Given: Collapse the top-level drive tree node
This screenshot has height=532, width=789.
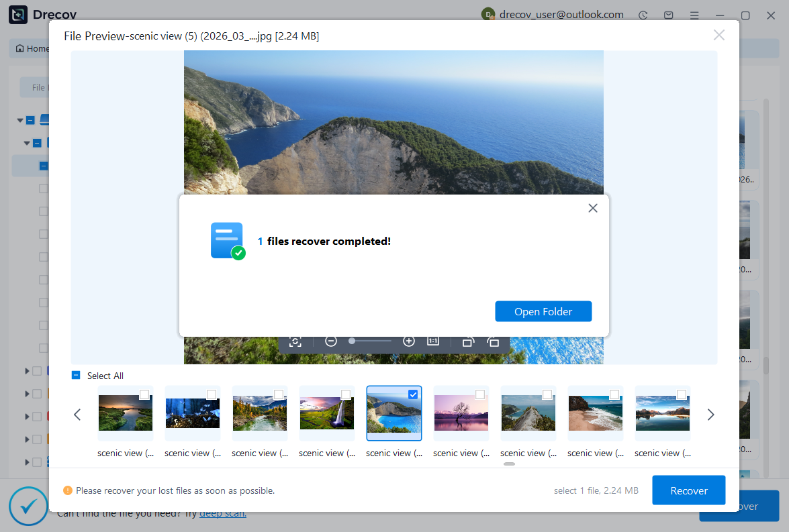Looking at the screenshot, I should pos(20,121).
